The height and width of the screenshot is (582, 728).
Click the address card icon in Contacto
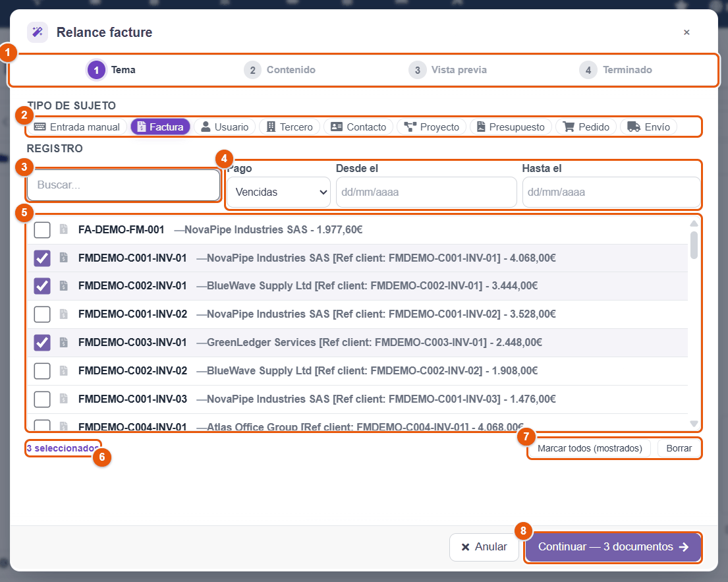tap(337, 127)
